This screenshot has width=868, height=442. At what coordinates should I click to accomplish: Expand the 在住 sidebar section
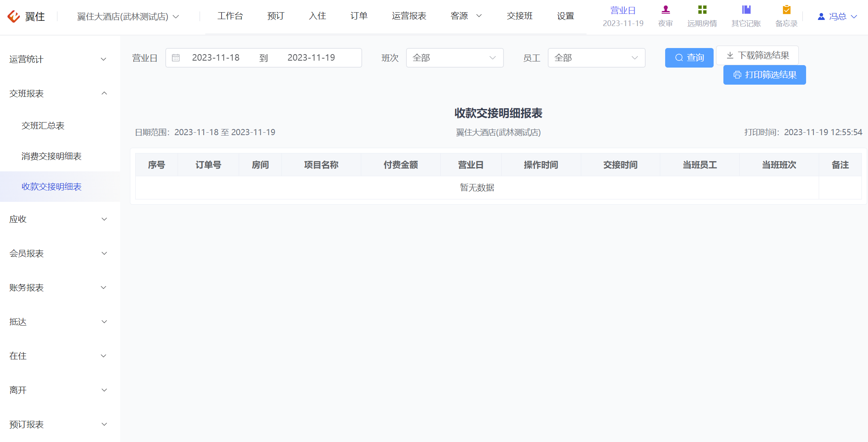click(x=60, y=356)
